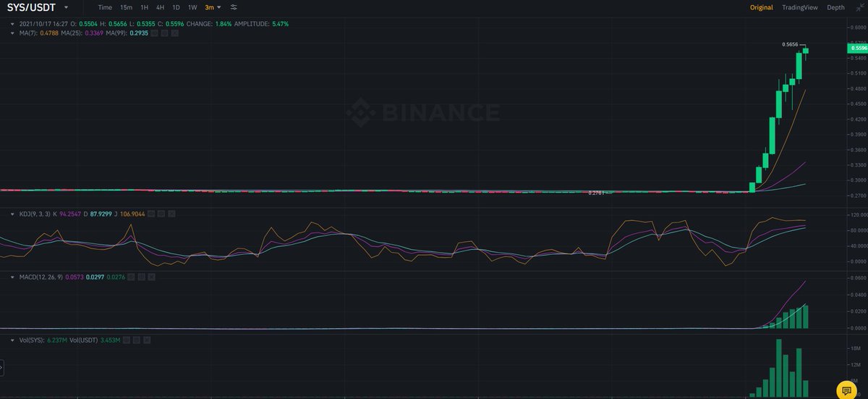Screen dimensions: 868x399
Task: Switch interval to 1H
Action: point(144,7)
